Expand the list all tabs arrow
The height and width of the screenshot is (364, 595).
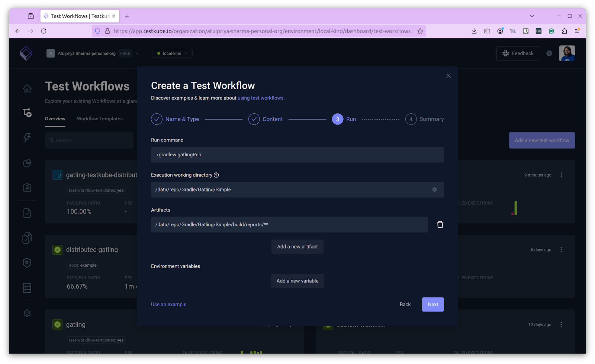tap(532, 16)
